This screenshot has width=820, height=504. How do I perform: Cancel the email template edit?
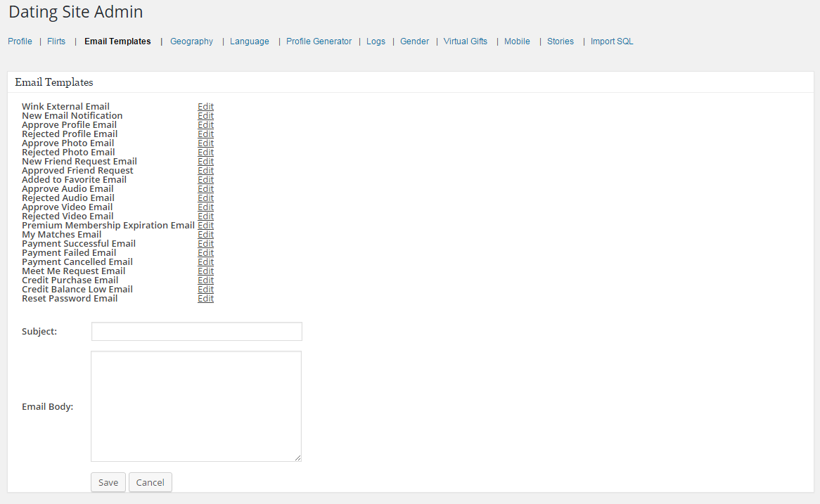(150, 483)
